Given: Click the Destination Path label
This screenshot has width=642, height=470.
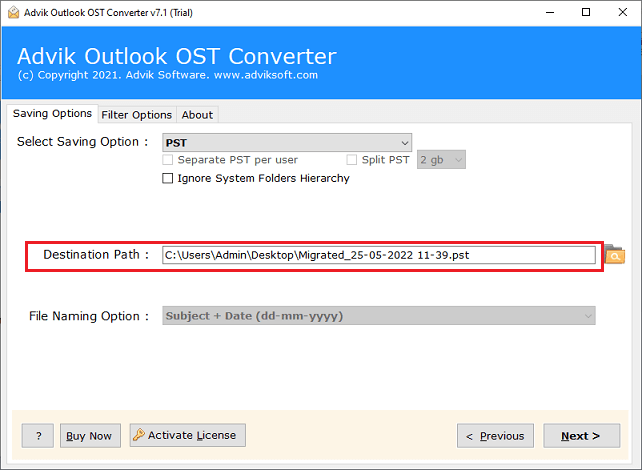Looking at the screenshot, I should click(96, 255).
